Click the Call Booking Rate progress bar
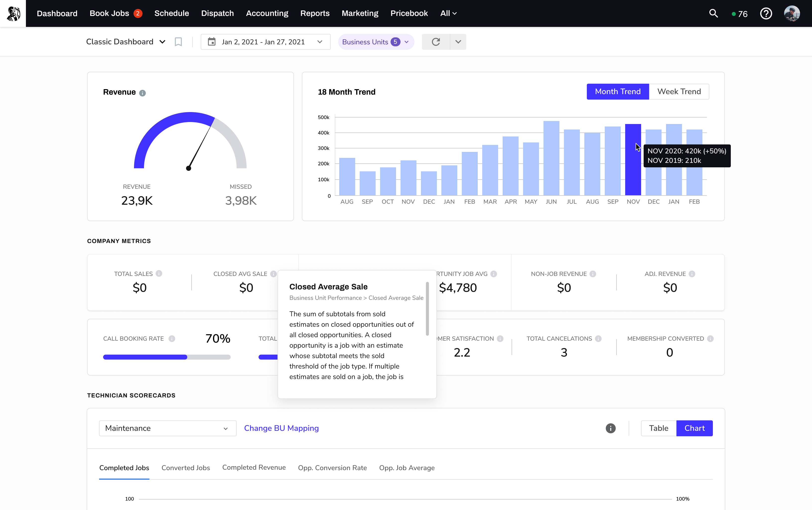The image size is (812, 510). tap(167, 357)
